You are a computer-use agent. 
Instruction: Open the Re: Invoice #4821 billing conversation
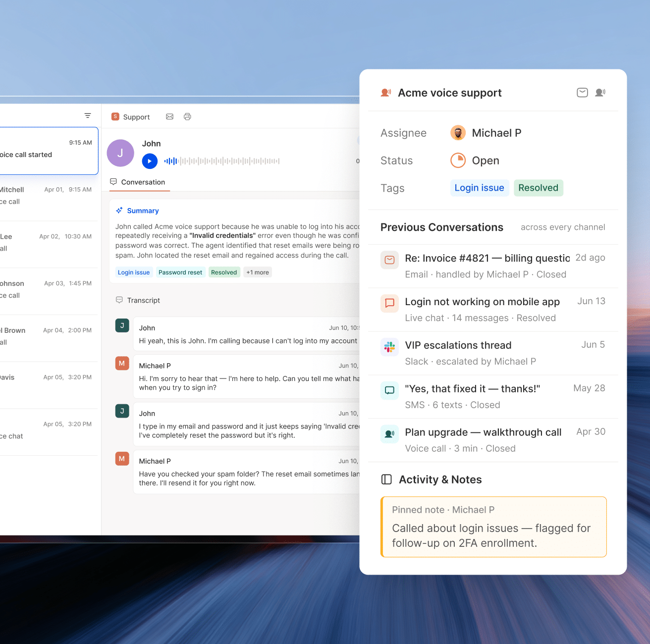[493, 266]
